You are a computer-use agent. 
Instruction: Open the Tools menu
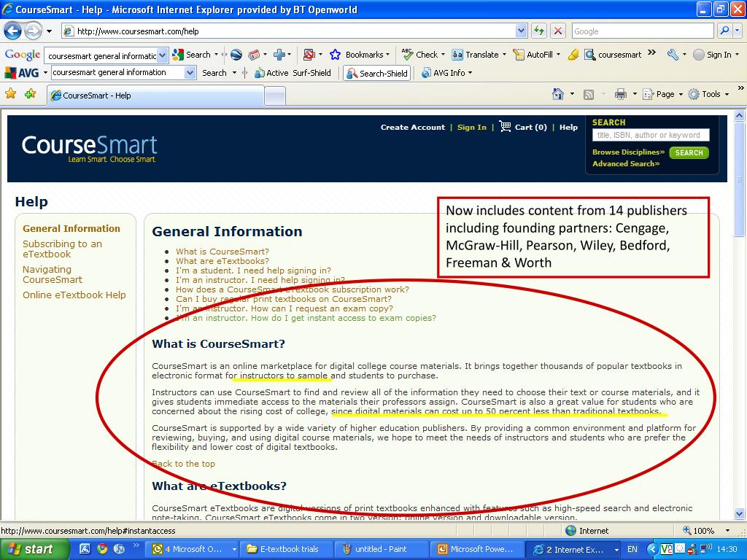(x=708, y=94)
